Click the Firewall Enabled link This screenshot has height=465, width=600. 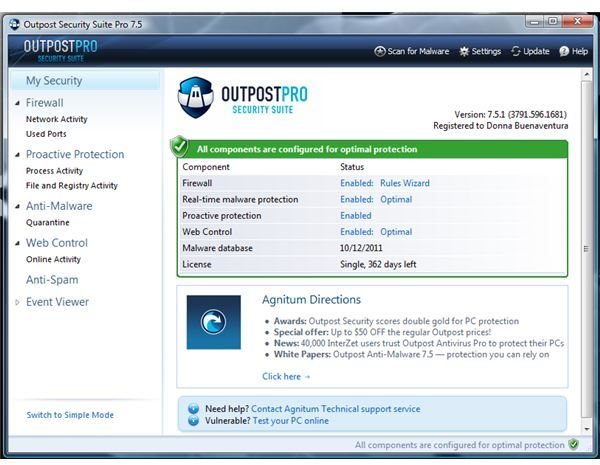[x=357, y=183]
